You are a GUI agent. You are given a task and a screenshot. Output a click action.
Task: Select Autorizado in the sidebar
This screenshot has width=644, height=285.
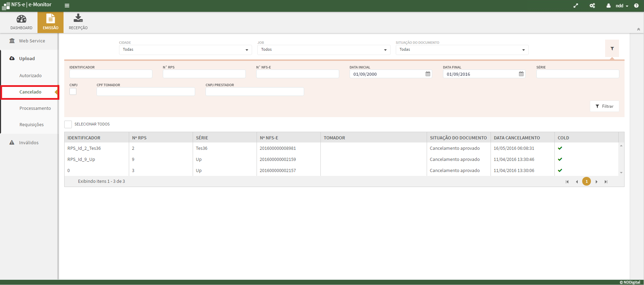point(31,76)
